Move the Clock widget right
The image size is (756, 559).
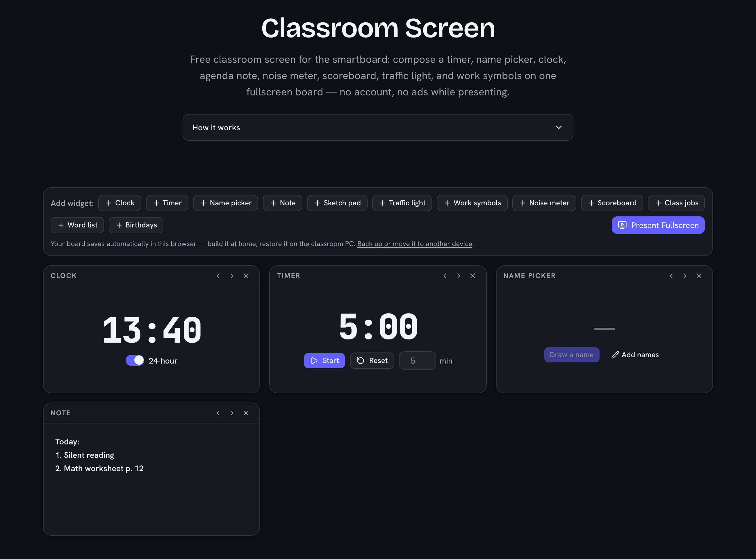click(232, 276)
